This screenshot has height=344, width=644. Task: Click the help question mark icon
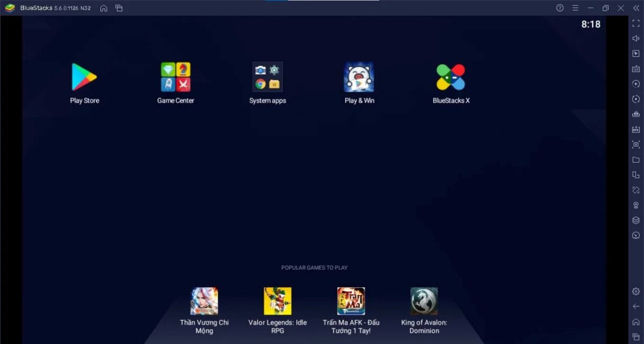560,8
